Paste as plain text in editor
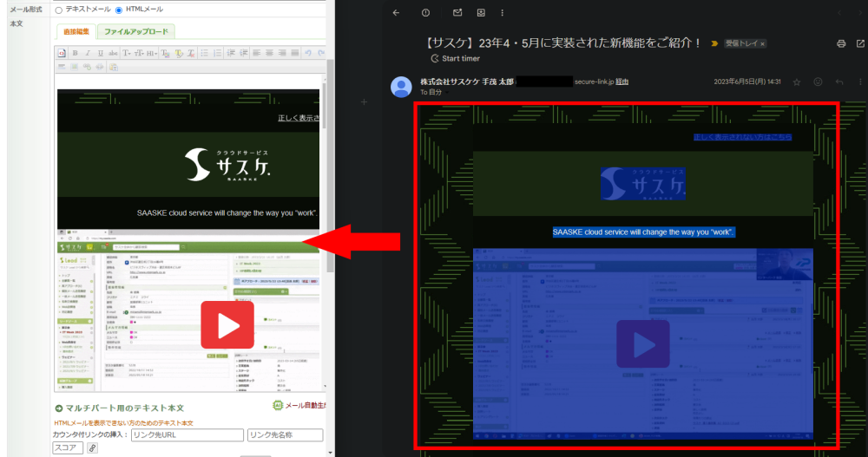The height and width of the screenshot is (457, 868). coord(114,67)
